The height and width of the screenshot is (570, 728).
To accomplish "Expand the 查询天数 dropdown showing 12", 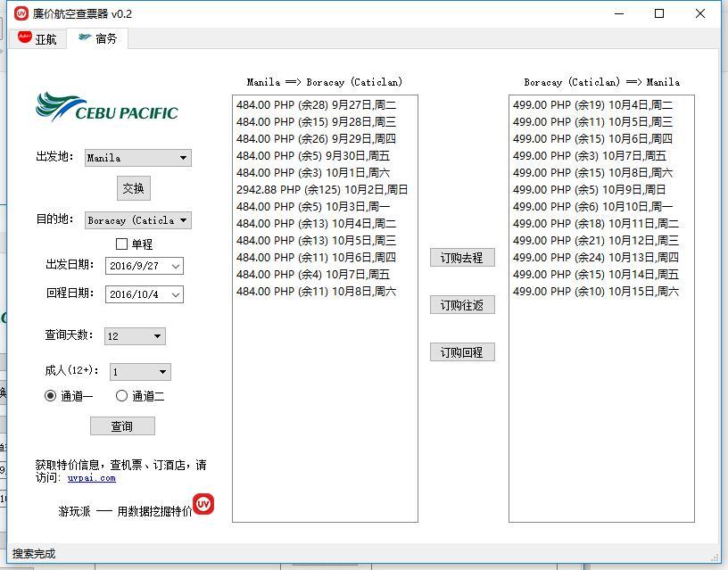I will click(135, 336).
